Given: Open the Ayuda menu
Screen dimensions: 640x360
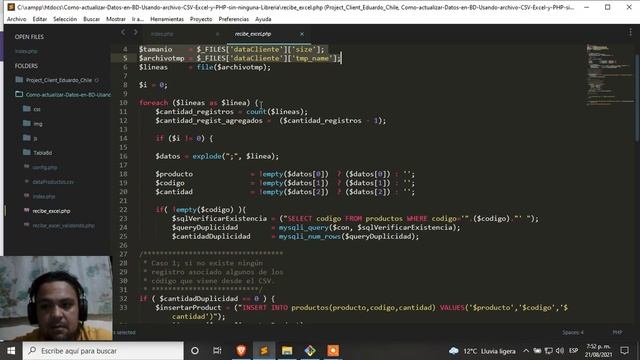Looking at the screenshot, I should pyautogui.click(x=263, y=19).
